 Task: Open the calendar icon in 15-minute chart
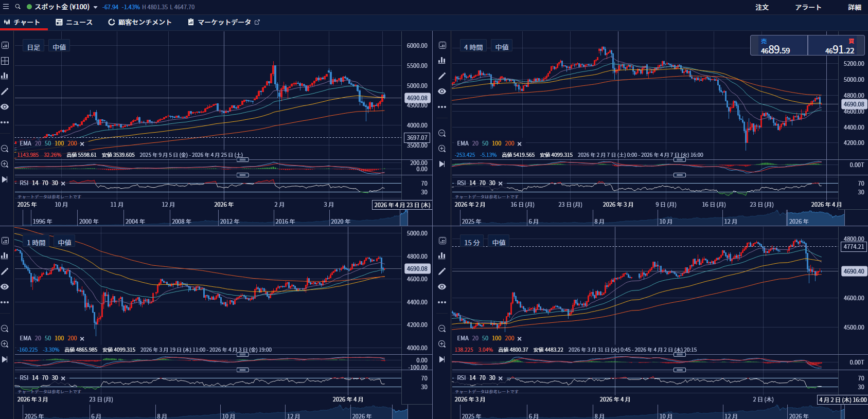[442, 241]
